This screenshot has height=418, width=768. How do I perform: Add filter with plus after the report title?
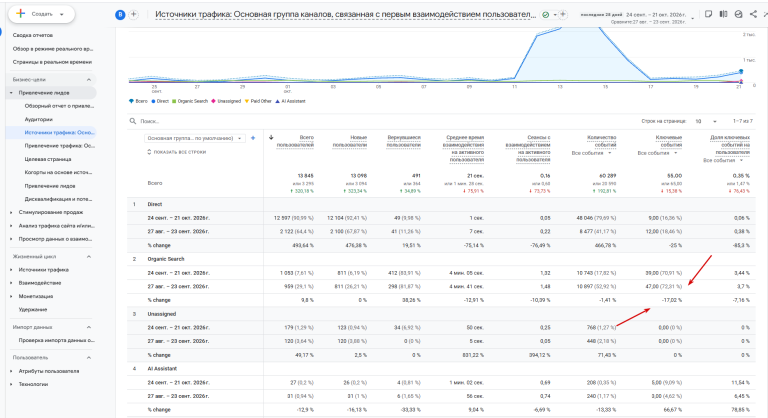[x=563, y=15]
